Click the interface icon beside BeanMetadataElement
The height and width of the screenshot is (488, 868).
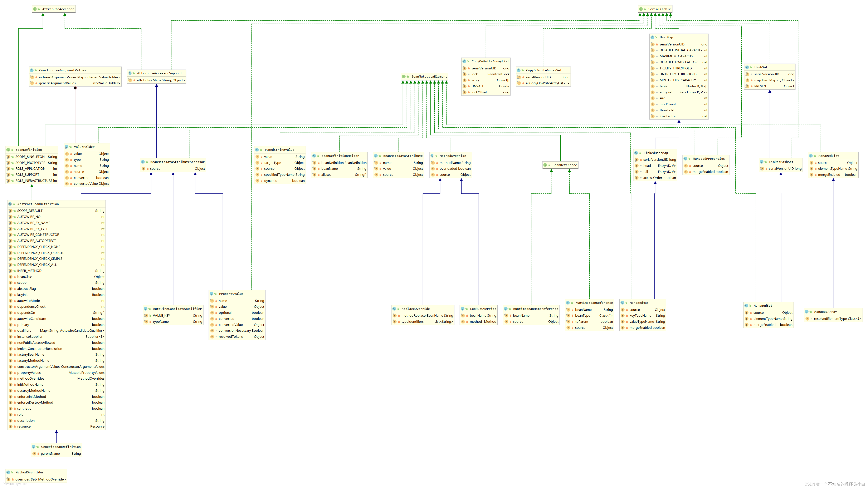coord(404,77)
